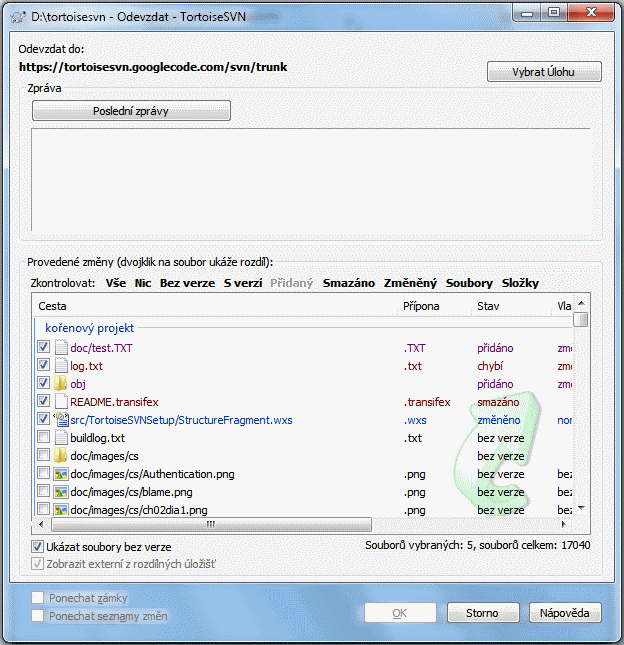
Task: Check the blame.png checkbox
Action: 43,491
